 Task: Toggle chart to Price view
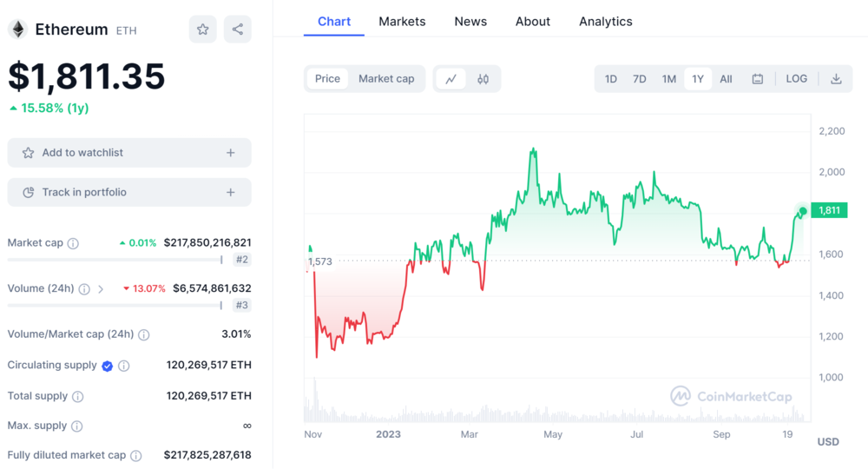327,79
